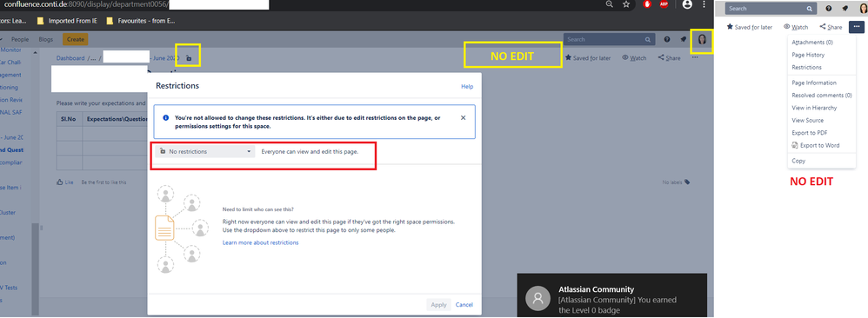
Task: Open the notifications bell in the right-side panel
Action: [845, 9]
